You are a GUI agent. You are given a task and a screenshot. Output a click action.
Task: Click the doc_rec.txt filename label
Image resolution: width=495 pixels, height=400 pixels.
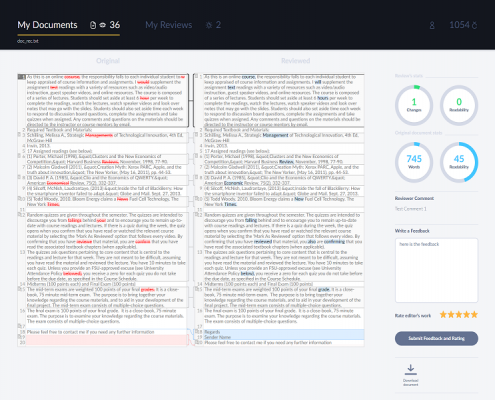28,41
